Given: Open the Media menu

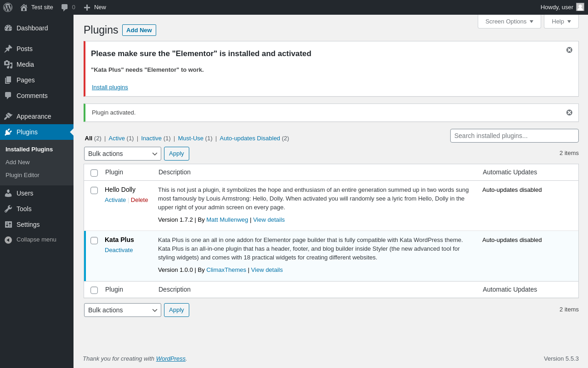Looking at the screenshot, I should pos(37,64).
